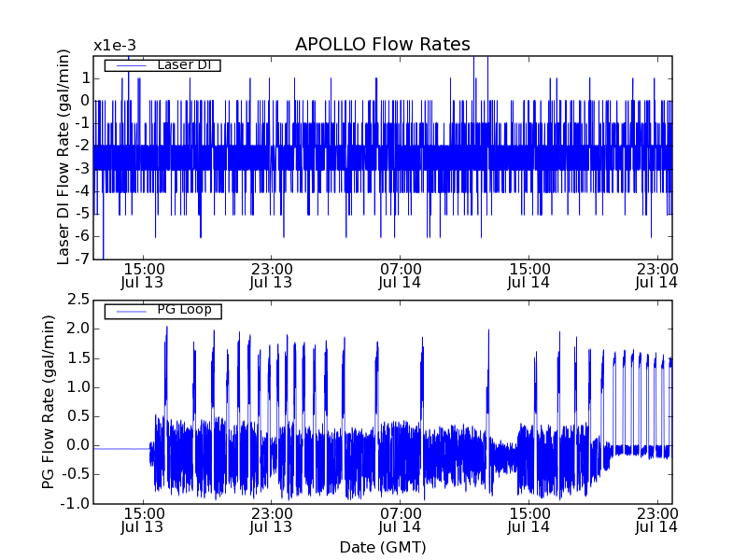The image size is (747, 560).
Task: Click the 'Date (GMT)' x-axis label
Action: tap(382, 547)
